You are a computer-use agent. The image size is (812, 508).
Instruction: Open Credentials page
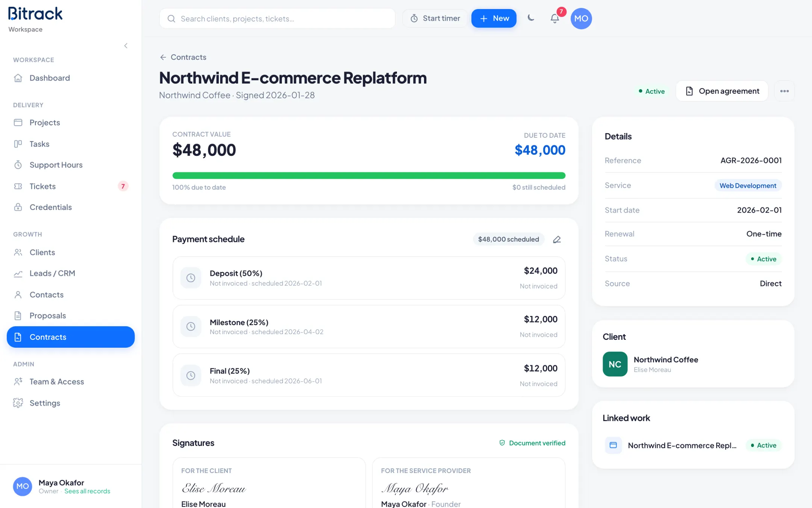(x=71, y=207)
